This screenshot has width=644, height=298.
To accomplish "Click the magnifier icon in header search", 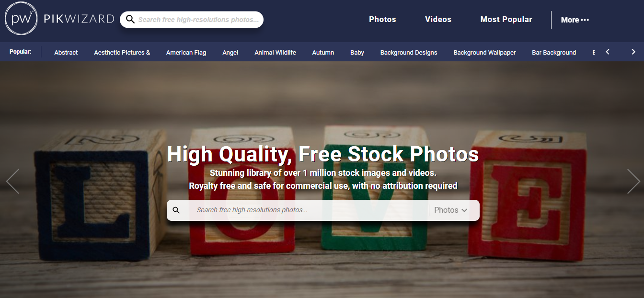I will [x=130, y=20].
